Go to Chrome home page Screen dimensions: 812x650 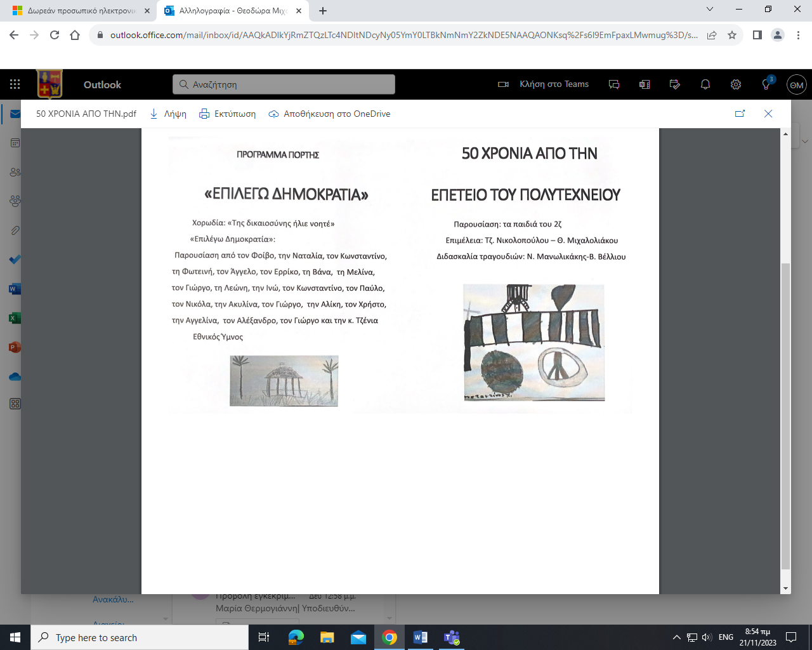click(x=75, y=35)
